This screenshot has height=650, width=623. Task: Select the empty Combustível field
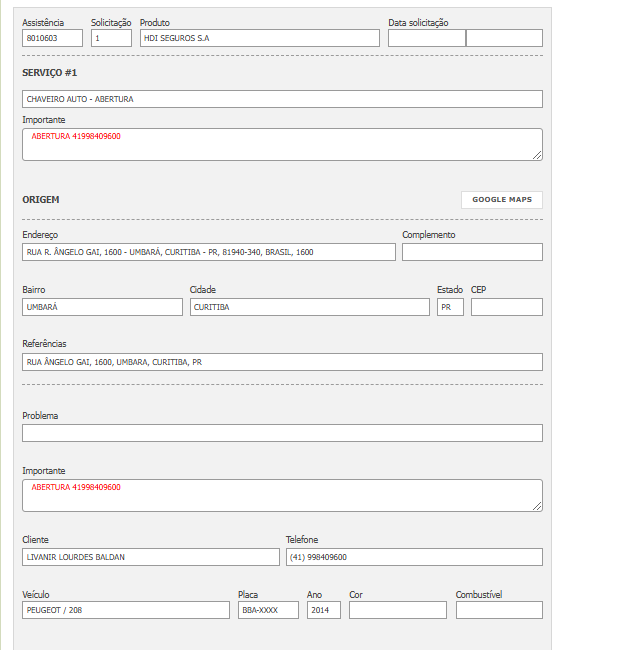(x=498, y=610)
